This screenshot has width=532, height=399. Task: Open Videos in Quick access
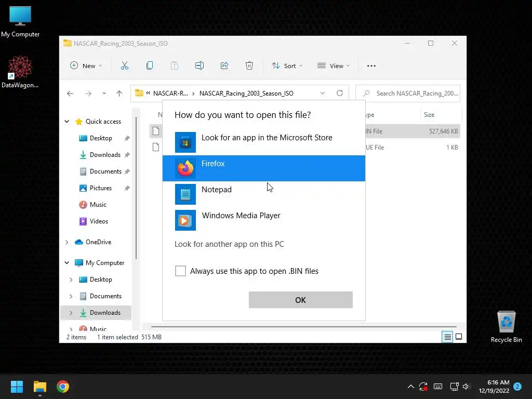99,221
